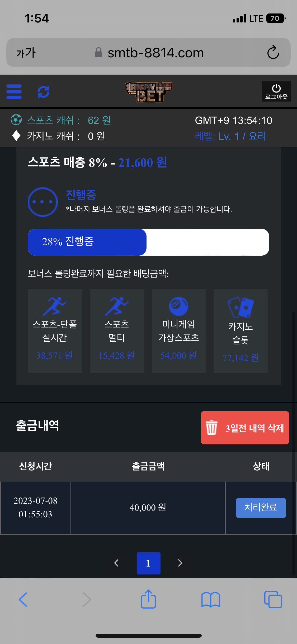The width and height of the screenshot is (297, 644).
Task: Tap the 가가 text size control
Action: tap(26, 53)
